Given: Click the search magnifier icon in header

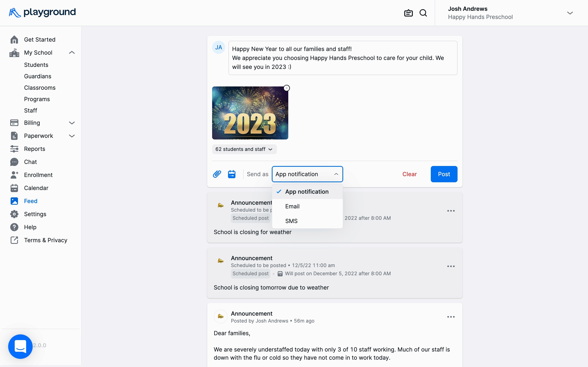Looking at the screenshot, I should pyautogui.click(x=423, y=13).
